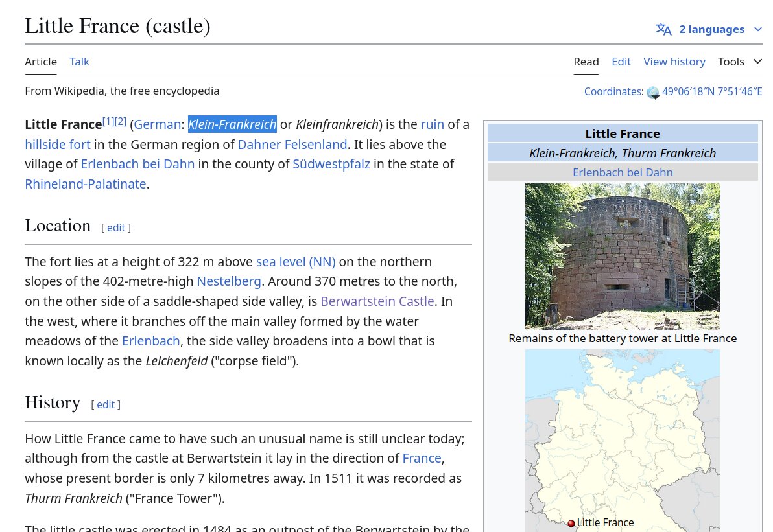
Task: Open the View history tab
Action: click(x=674, y=62)
